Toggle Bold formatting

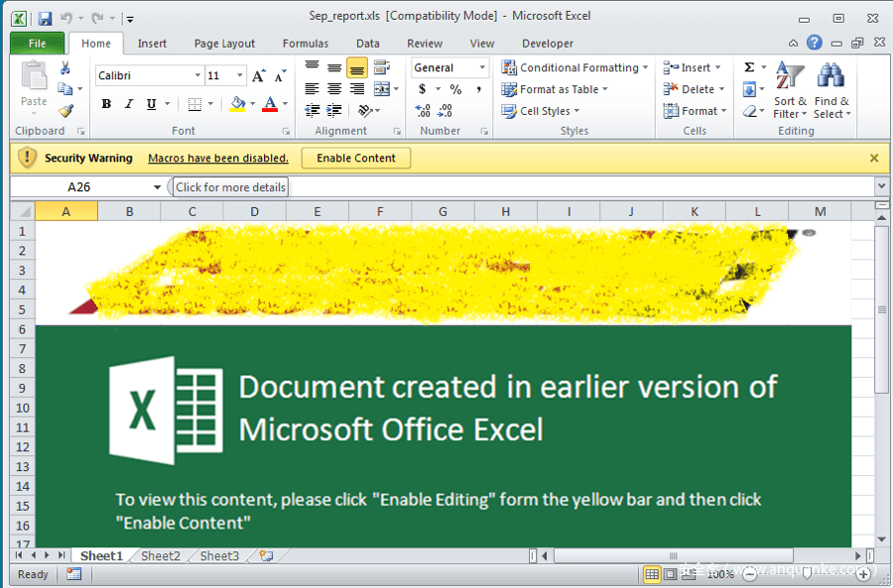(106, 104)
